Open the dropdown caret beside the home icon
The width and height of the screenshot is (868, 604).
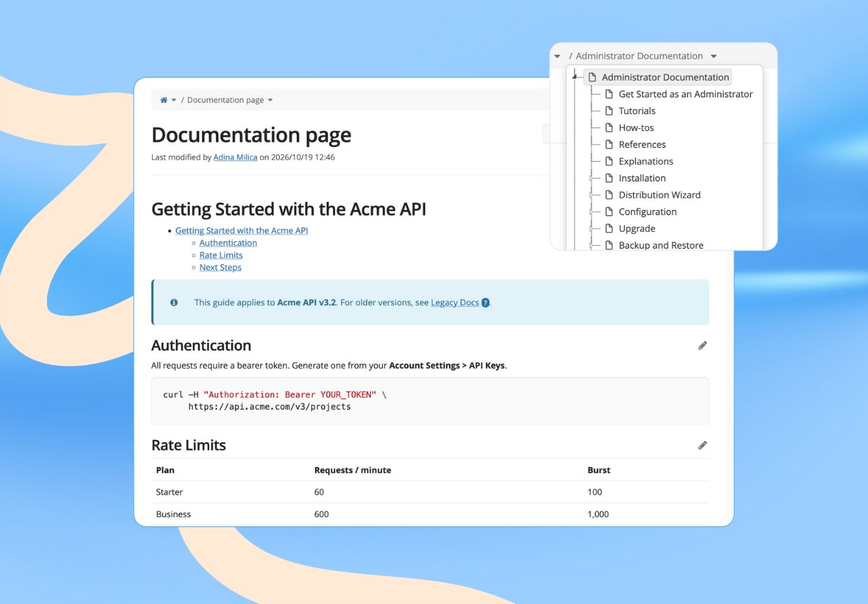pyautogui.click(x=174, y=100)
